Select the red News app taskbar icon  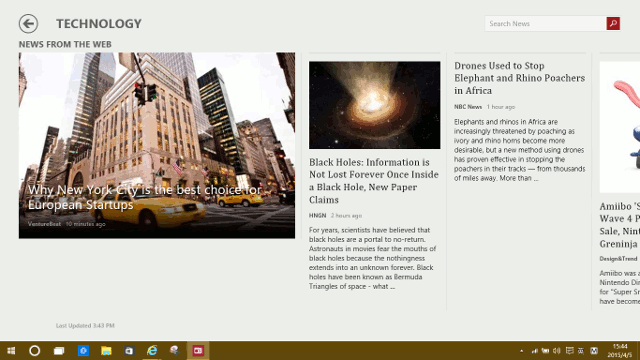[x=198, y=351]
